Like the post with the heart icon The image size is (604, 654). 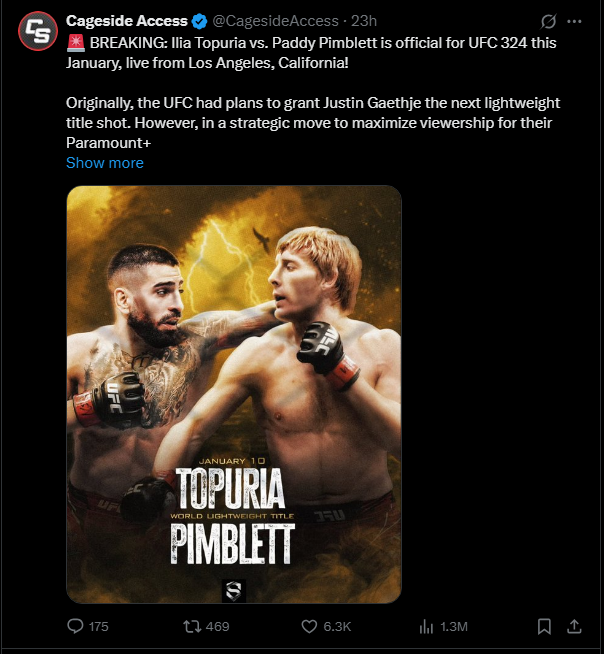[309, 626]
